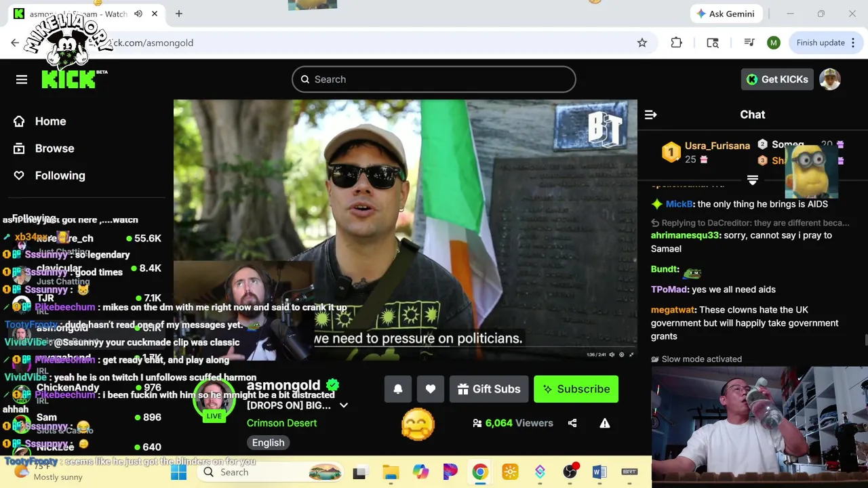The width and height of the screenshot is (868, 488).
Task: Open the stream video player
Action: point(406,230)
